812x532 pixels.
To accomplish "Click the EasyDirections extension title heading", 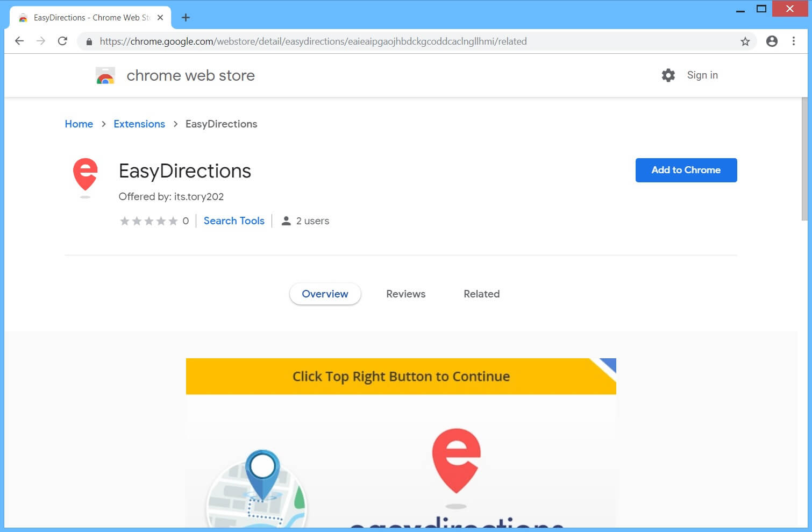I will point(185,171).
